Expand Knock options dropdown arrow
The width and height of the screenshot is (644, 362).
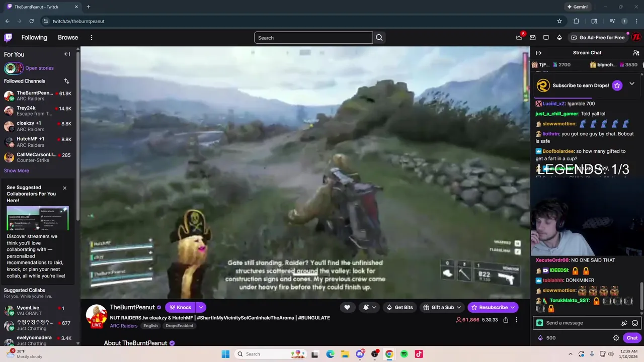click(x=201, y=307)
